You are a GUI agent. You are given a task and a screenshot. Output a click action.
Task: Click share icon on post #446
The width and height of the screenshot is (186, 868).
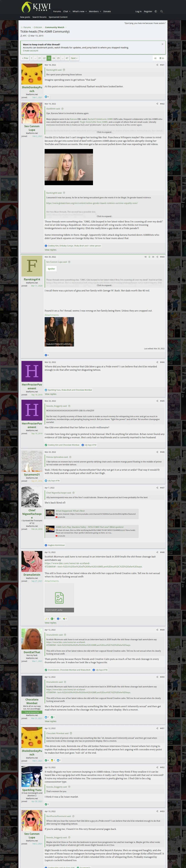(157, 452)
